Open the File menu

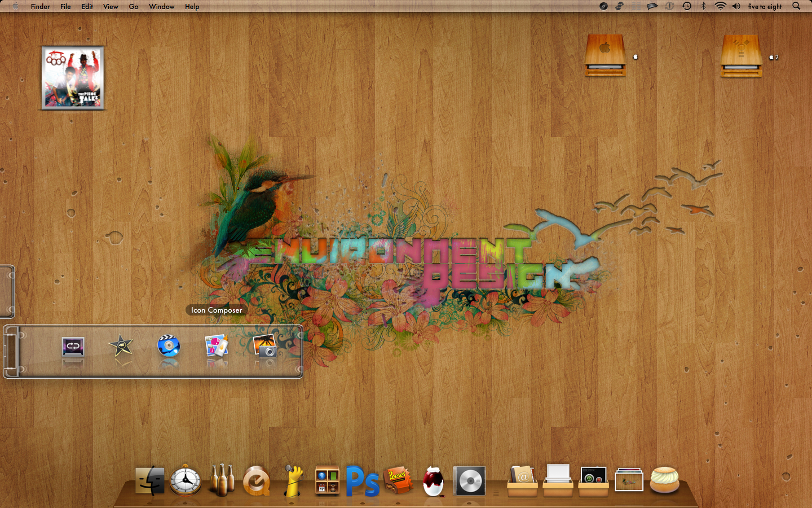tap(65, 7)
